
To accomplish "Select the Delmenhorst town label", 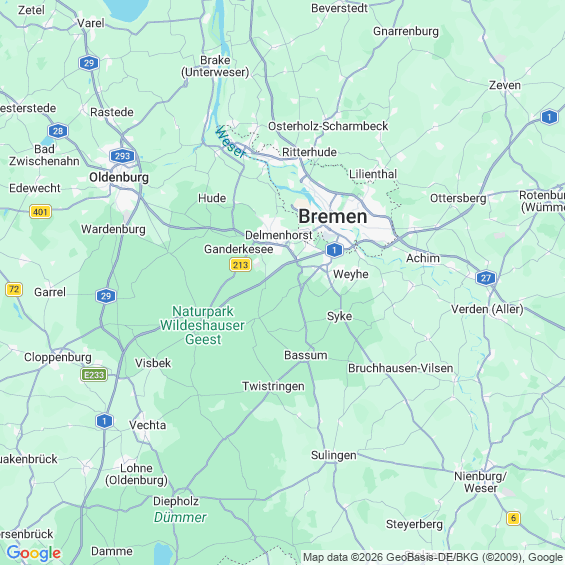I will point(279,235).
